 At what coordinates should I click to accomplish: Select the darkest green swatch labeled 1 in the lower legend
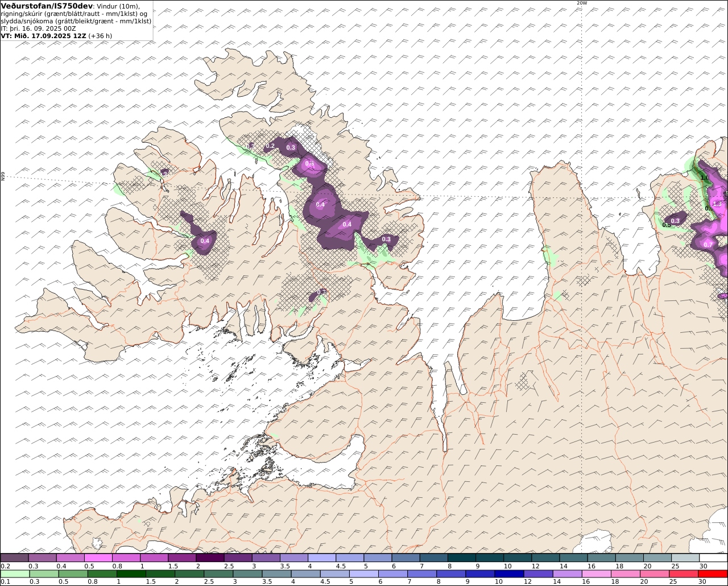(131, 574)
